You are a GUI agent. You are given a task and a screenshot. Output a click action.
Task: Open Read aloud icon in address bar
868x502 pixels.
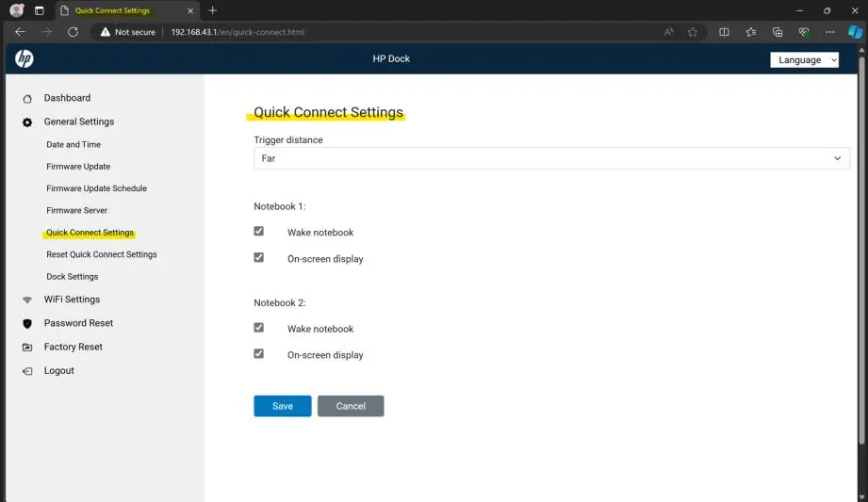[669, 32]
